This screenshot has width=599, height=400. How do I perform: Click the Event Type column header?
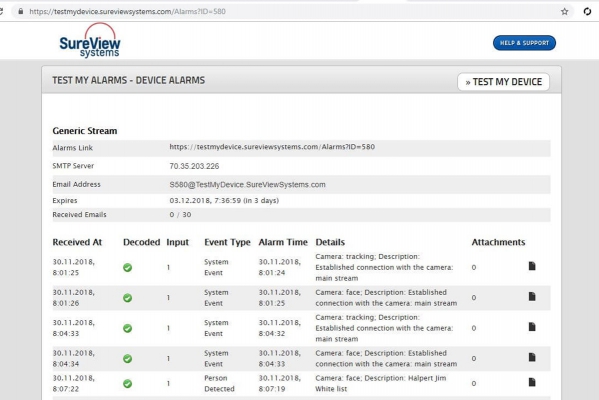[x=227, y=242]
